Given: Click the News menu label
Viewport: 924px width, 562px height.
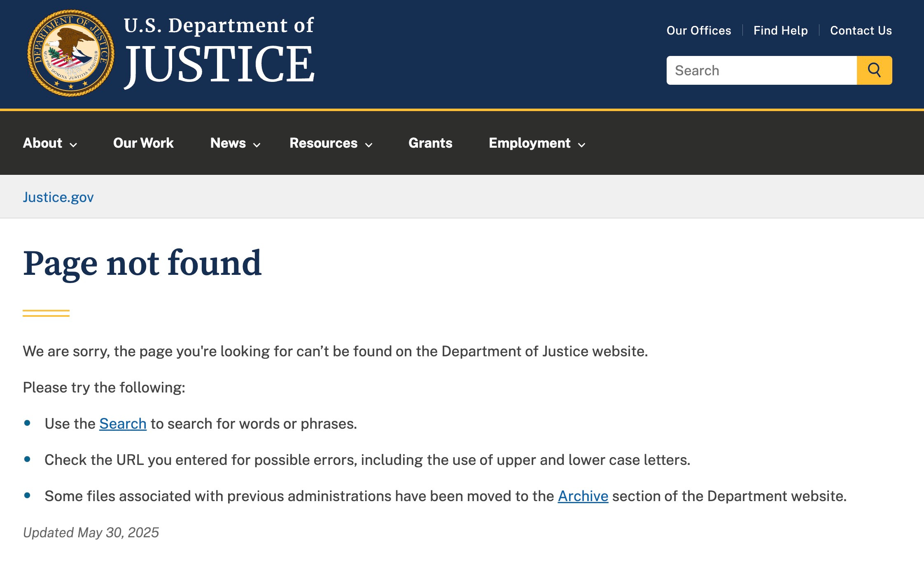Looking at the screenshot, I should [x=228, y=143].
